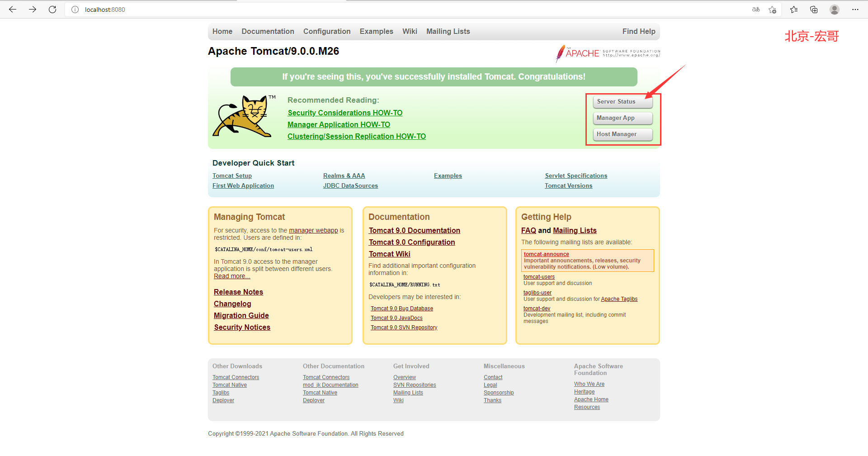Viewport: 868px width, 456px height.
Task: Open the Release Notes link
Action: [x=238, y=292]
